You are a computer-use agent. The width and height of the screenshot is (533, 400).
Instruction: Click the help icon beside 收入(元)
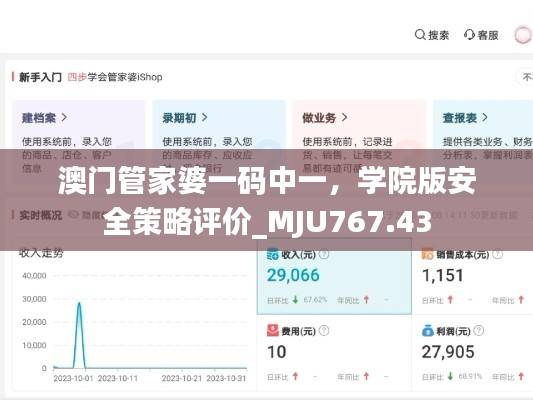(324, 254)
